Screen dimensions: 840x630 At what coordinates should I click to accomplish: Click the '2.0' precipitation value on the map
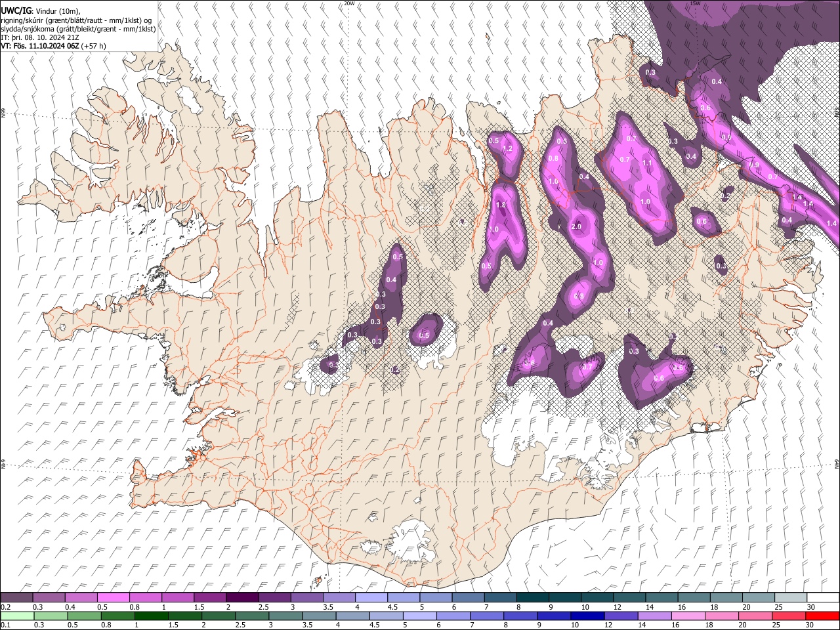(577, 226)
